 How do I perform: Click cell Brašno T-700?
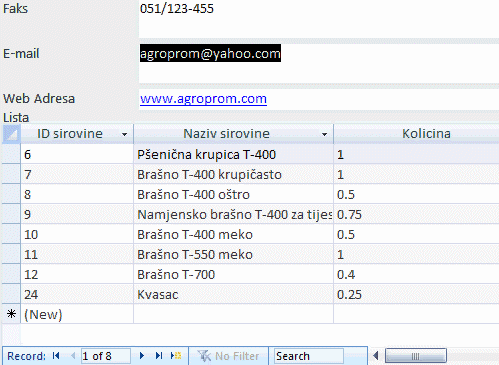tap(234, 274)
